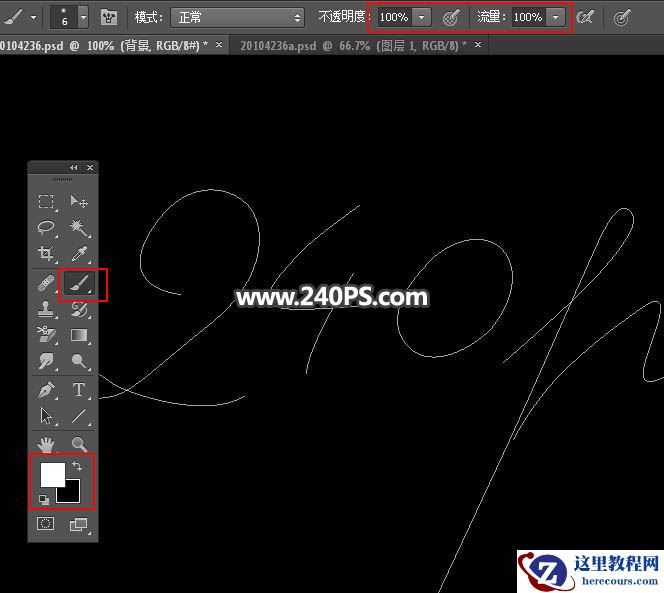Select the Hand tool
The image size is (664, 593).
tap(46, 444)
